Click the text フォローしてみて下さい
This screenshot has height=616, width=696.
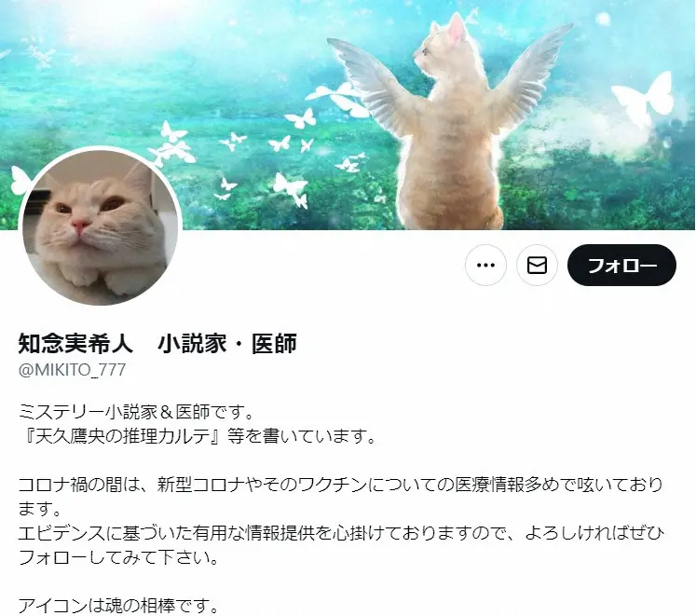tap(118, 556)
